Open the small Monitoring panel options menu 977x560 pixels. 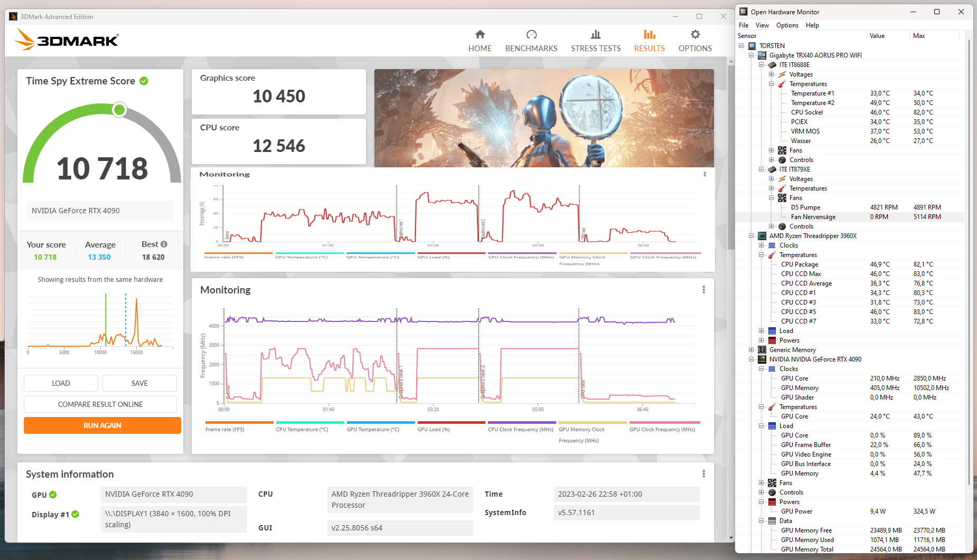coord(704,174)
